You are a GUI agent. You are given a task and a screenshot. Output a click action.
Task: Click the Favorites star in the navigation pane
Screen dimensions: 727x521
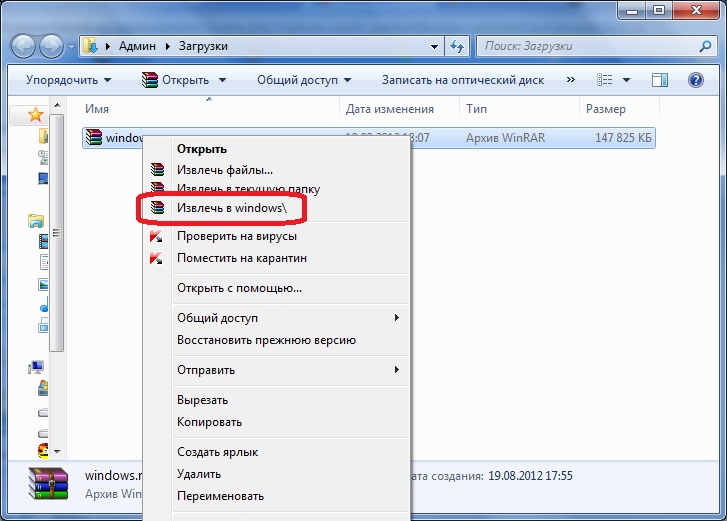36,114
